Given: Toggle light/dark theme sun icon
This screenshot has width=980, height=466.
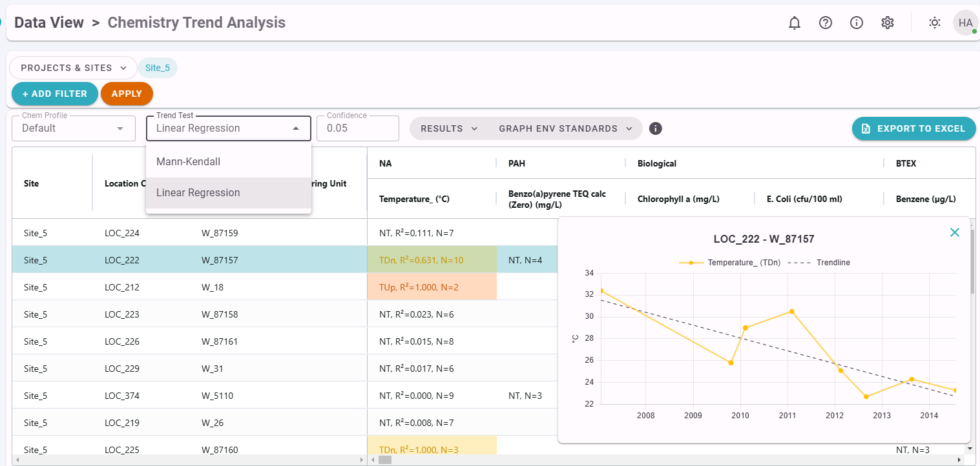Looking at the screenshot, I should coord(935,23).
